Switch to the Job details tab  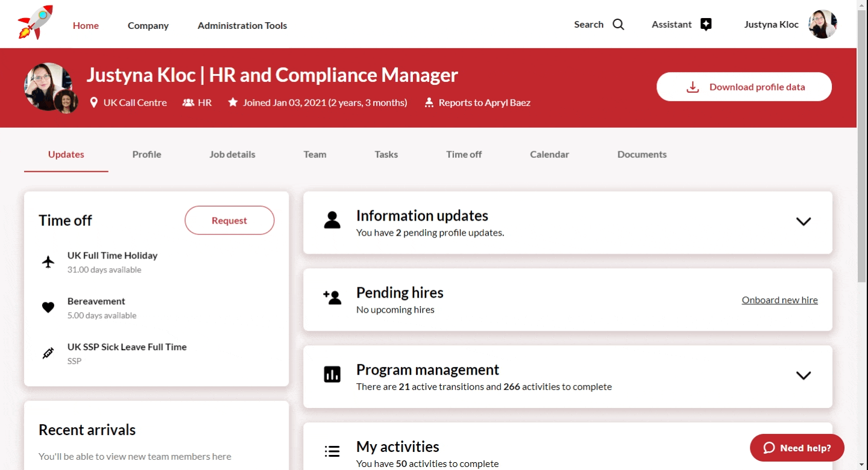[232, 154]
